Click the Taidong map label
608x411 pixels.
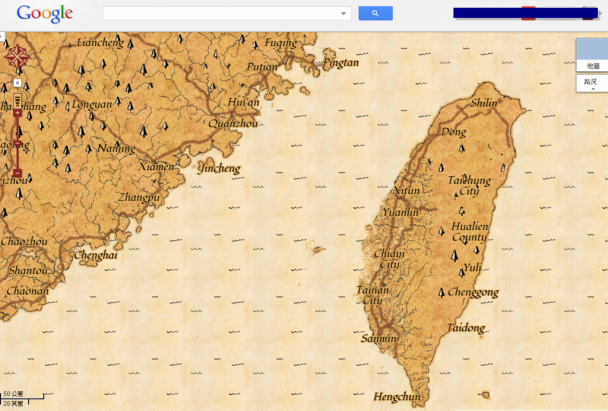click(466, 328)
